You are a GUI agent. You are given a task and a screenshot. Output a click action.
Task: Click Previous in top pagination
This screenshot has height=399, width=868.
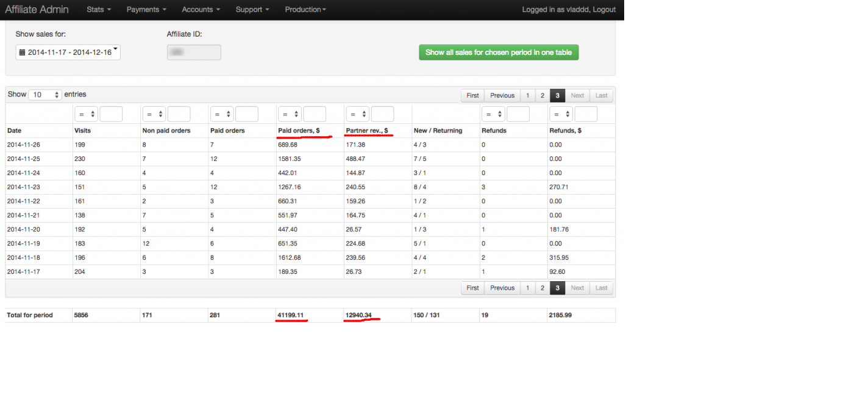pos(502,96)
